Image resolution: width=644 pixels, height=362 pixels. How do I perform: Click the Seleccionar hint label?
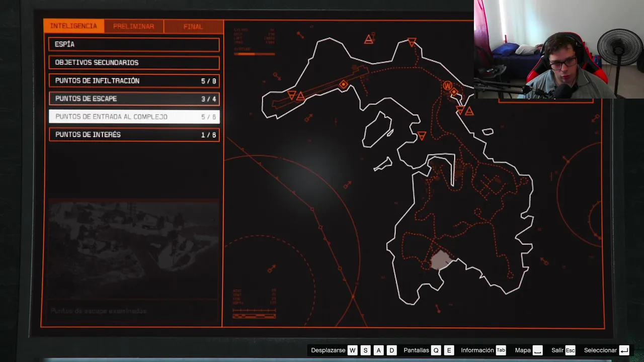pyautogui.click(x=600, y=350)
